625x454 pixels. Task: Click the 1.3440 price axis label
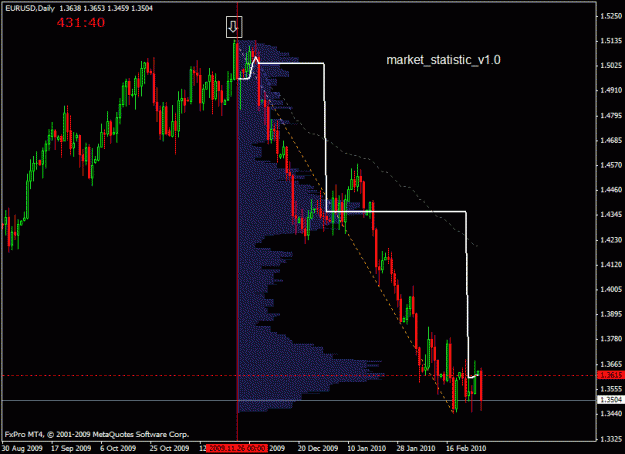[611, 414]
